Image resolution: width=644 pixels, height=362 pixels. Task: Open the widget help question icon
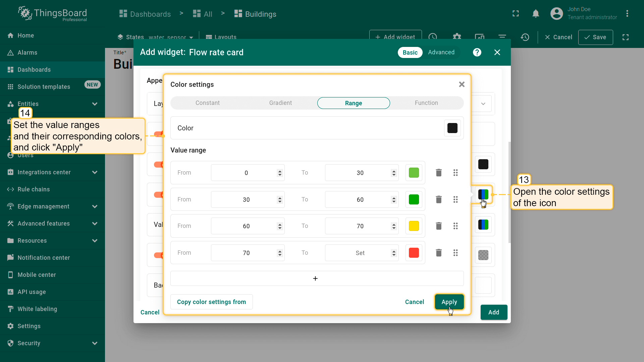point(477,52)
